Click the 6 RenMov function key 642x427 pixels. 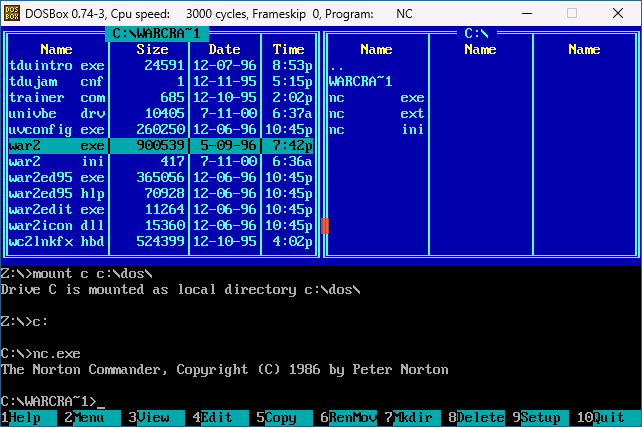point(348,418)
